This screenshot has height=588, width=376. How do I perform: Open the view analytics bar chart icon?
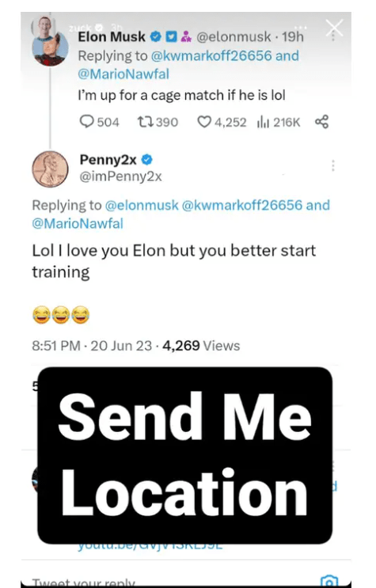coord(263,122)
